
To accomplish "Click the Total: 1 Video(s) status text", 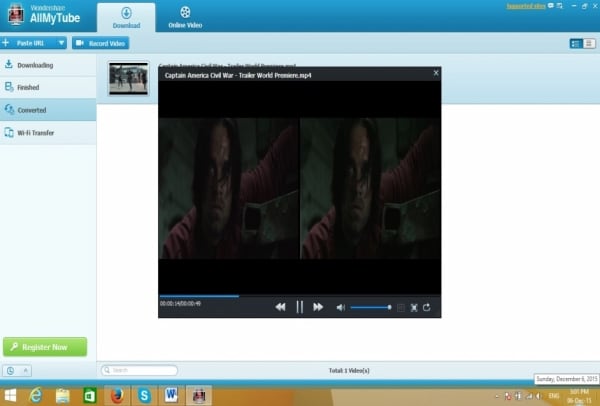I will coord(349,370).
